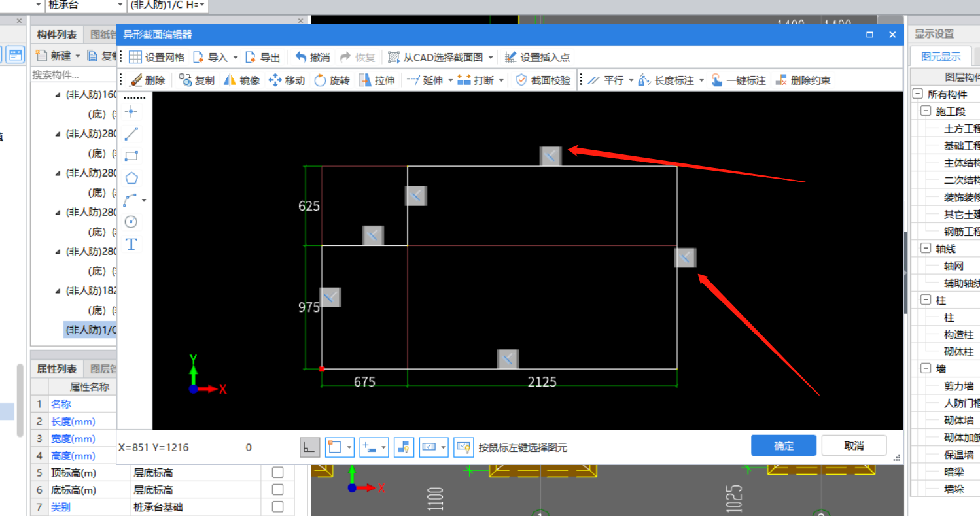This screenshot has width=980, height=516.
Task: Switch to 构件列表 tab
Action: (57, 35)
